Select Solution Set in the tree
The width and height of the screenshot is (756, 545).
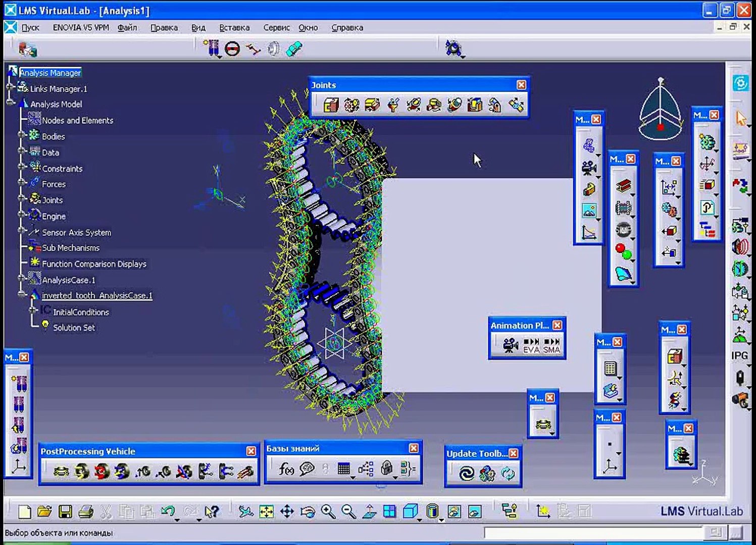(74, 328)
